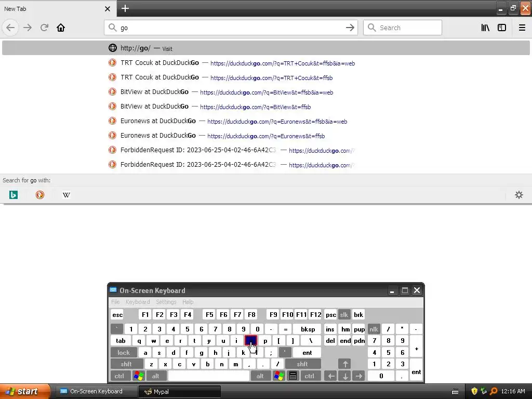Open Help menu in On-Screen Keyboard
Screen dimensions: 532x399
tap(188, 302)
